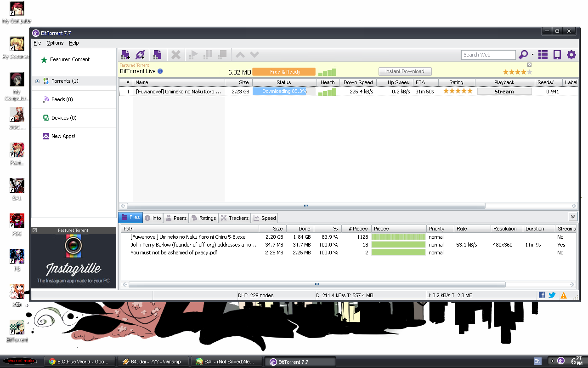Screen dimensions: 588x368
Task: Switch to Winamp from the taskbar
Action: tap(153, 362)
